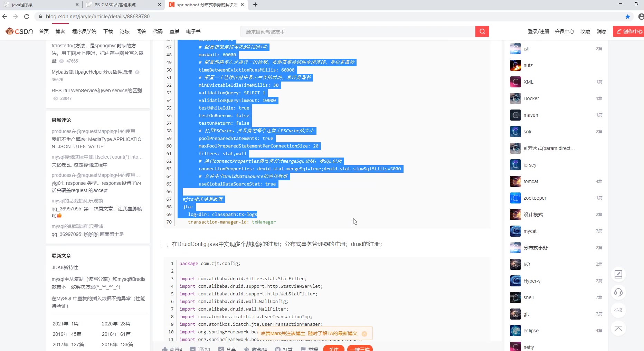Open a new browser tab with plus icon
This screenshot has height=351, width=644.
tap(255, 4)
